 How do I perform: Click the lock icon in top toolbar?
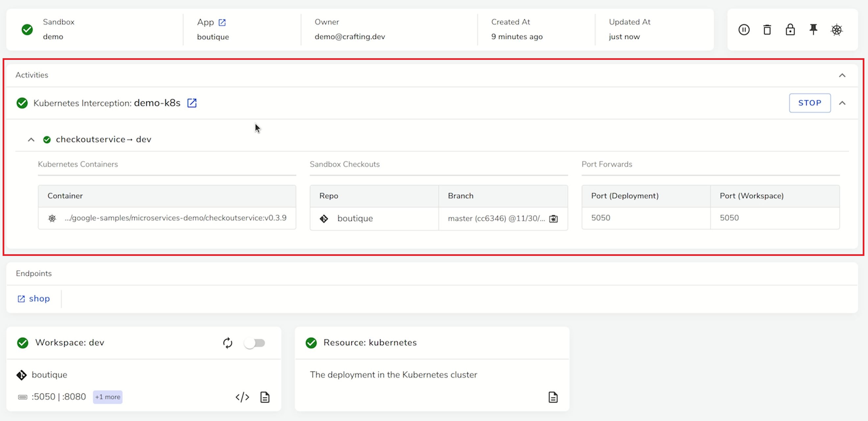[x=790, y=30]
